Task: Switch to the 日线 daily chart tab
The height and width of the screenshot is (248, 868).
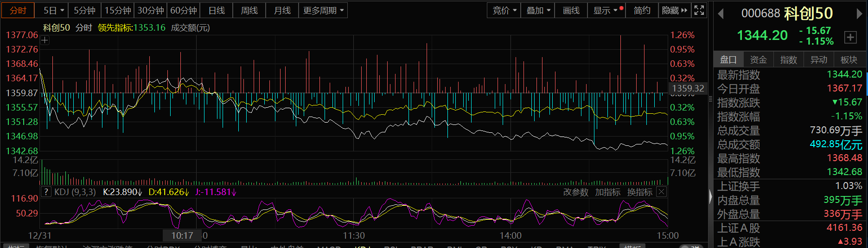Action: point(217,10)
